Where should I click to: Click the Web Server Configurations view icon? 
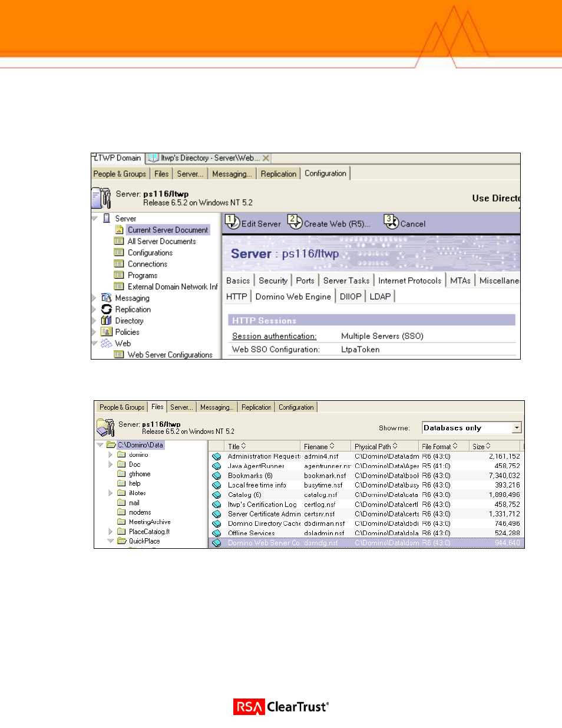118,354
